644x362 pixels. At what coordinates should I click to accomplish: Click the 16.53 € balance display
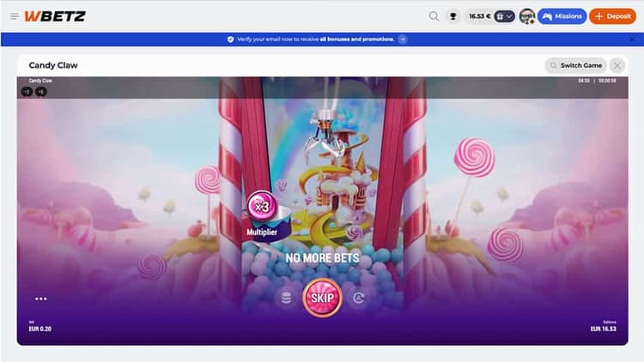(x=479, y=16)
